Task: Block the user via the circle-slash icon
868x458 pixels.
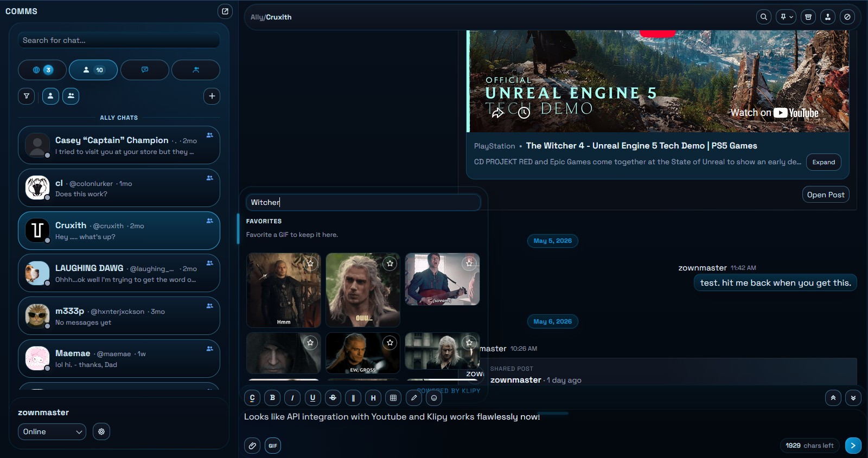Action: point(847,17)
